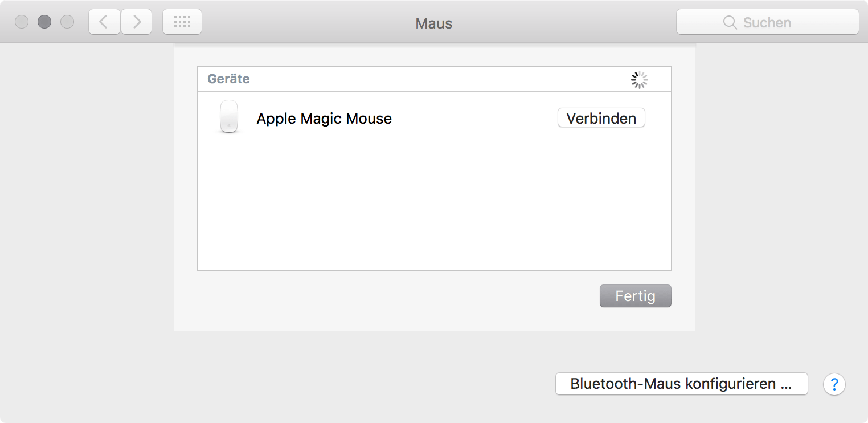Open Bluetooth-Maus konfigurieren dialog
This screenshot has height=423, width=868.
[x=681, y=384]
